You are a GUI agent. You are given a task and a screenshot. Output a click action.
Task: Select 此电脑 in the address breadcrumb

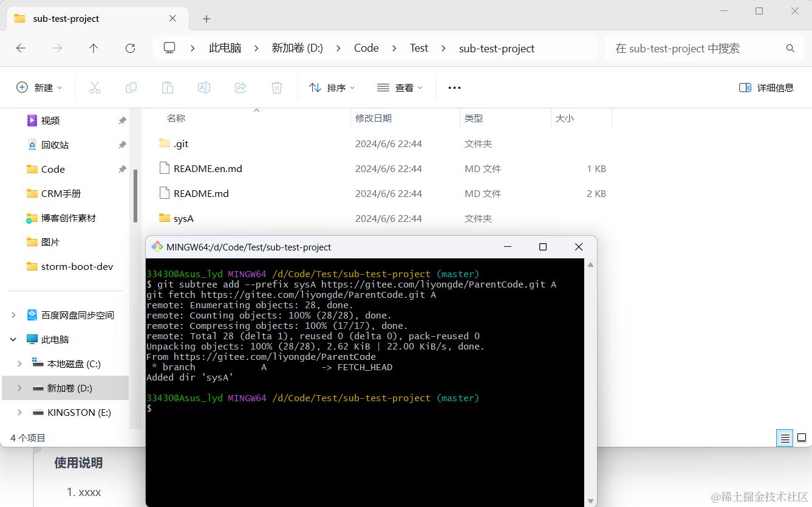(225, 48)
